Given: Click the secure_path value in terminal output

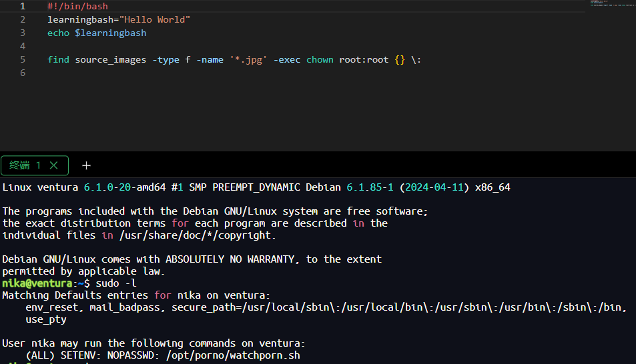Looking at the screenshot, I should point(432,307).
